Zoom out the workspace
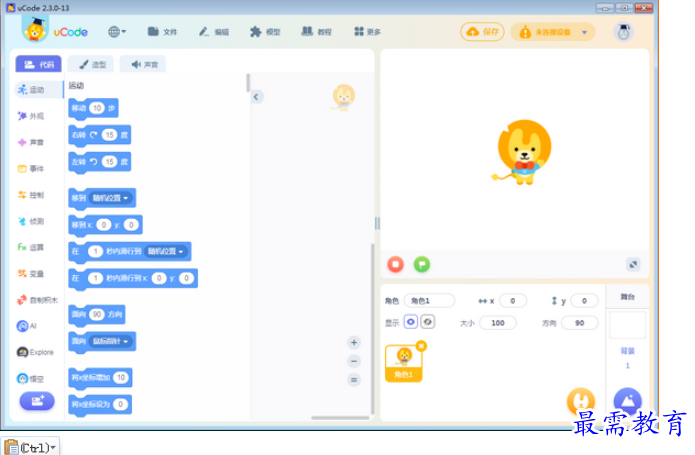Screen dimensions: 695x455 tap(354, 361)
